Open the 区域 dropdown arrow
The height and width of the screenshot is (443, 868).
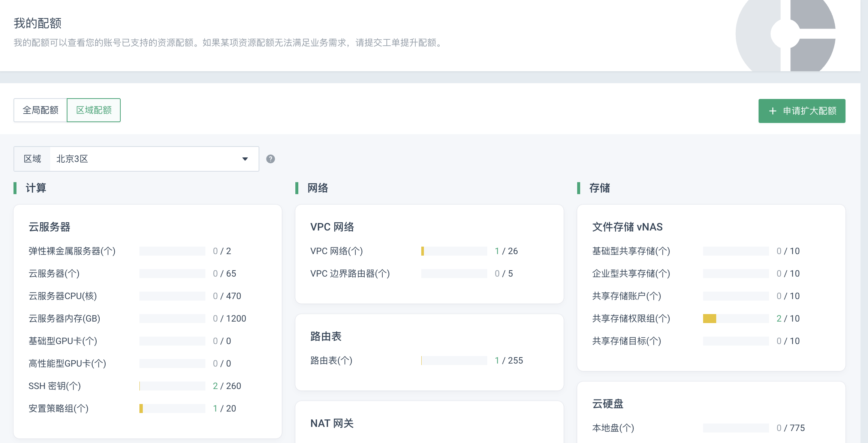(x=245, y=159)
